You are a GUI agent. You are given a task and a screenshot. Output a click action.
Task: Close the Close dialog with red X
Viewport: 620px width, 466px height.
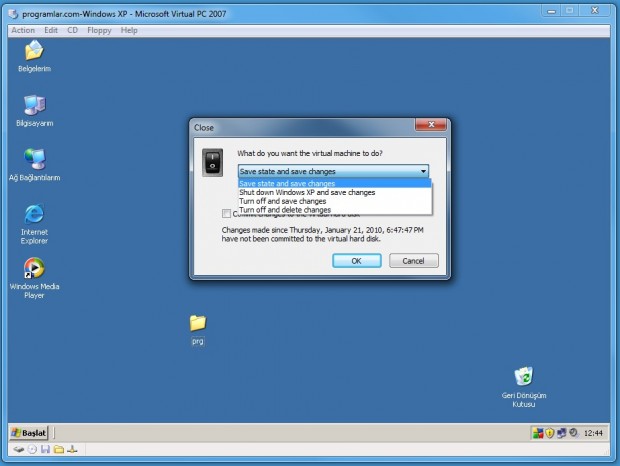coord(431,125)
